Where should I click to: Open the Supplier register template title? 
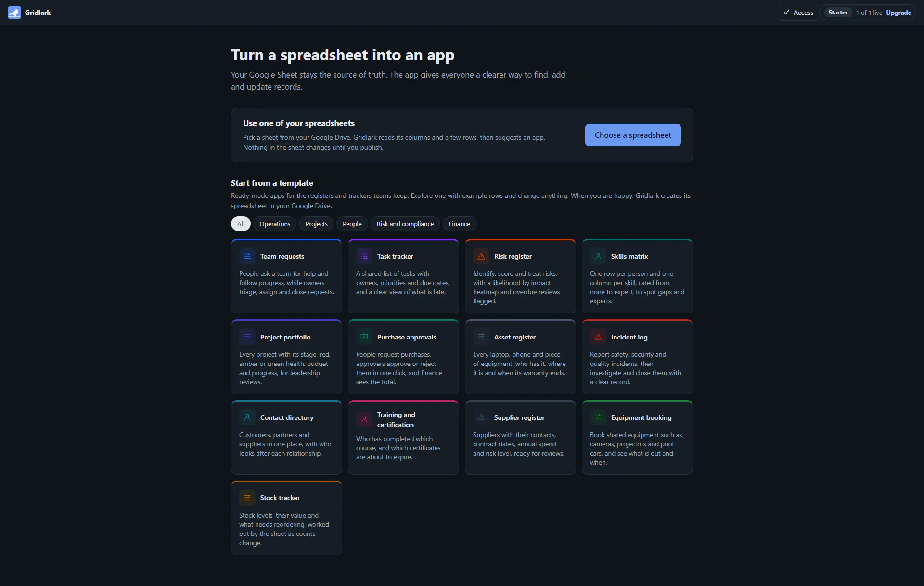[x=519, y=417]
